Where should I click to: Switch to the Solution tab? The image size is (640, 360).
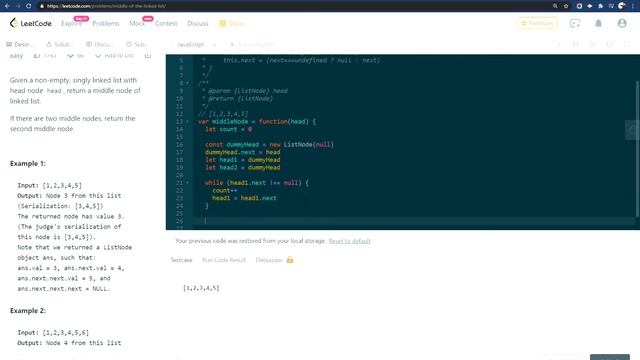(x=60, y=44)
